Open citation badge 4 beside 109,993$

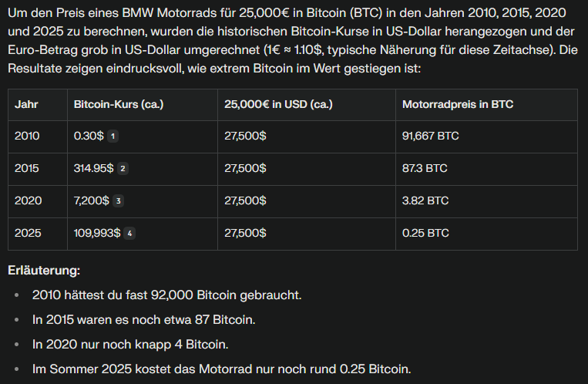(x=129, y=233)
